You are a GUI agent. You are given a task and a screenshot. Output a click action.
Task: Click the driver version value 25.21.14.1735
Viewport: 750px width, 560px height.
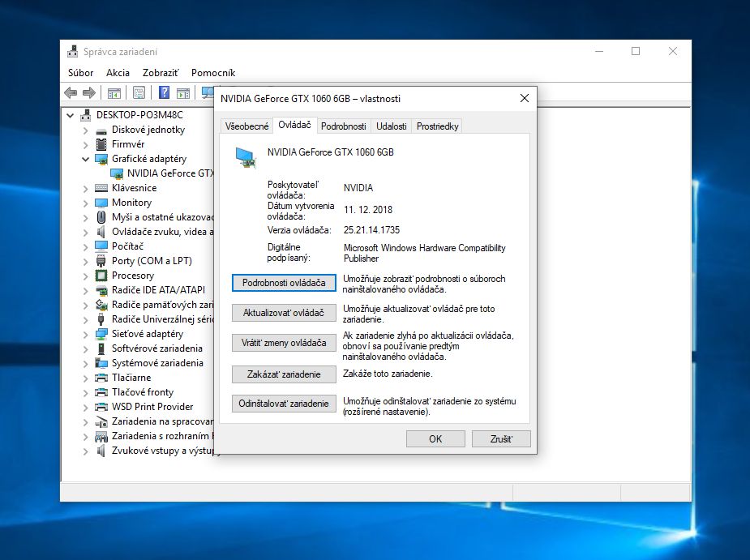pos(371,230)
